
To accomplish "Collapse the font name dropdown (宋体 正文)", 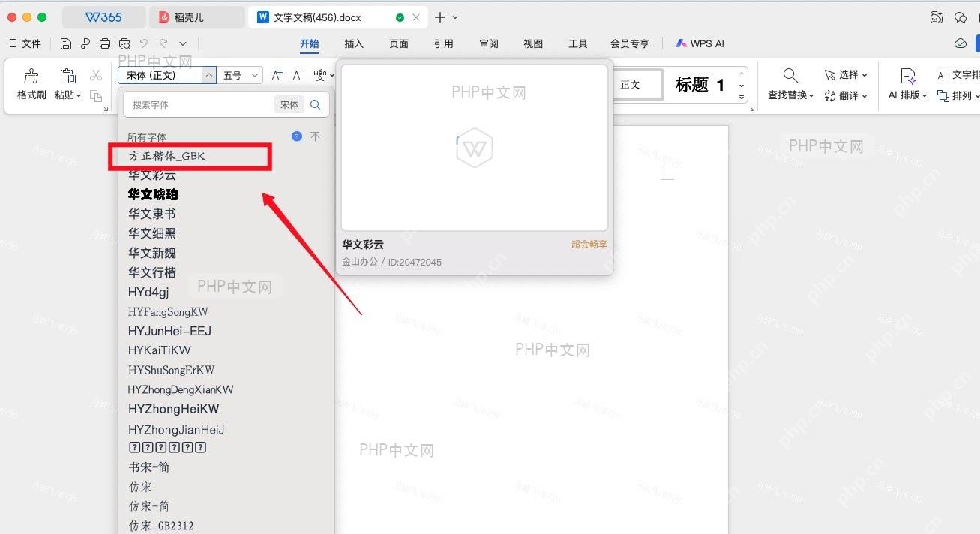I will (x=208, y=75).
